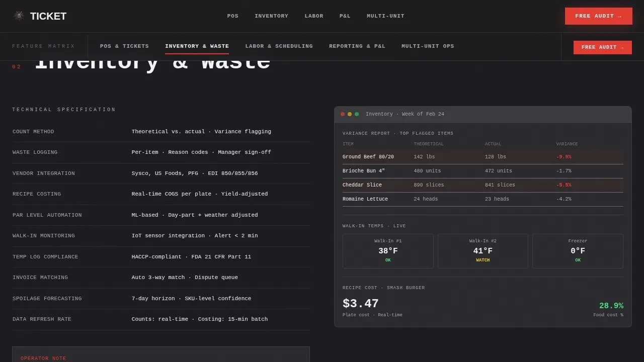Click the PAR LEVEL AUTOMATION spec row
This screenshot has height=362, width=644.
pyautogui.click(x=161, y=215)
